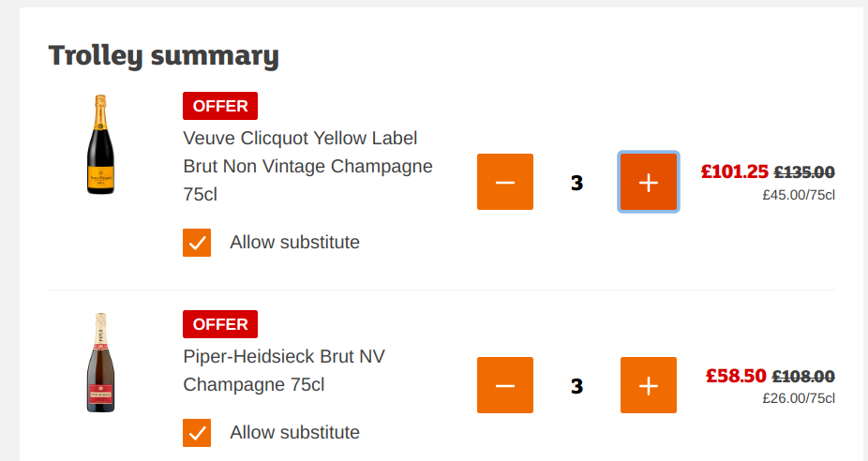This screenshot has height=461, width=868.
Task: Click the crossed-out £108.00 price
Action: coord(803,377)
